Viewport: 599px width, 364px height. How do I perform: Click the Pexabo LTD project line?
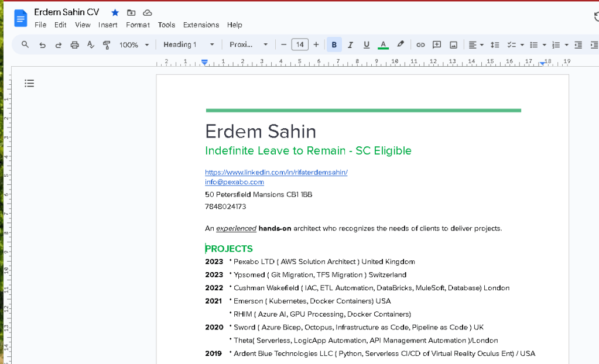[x=324, y=262]
